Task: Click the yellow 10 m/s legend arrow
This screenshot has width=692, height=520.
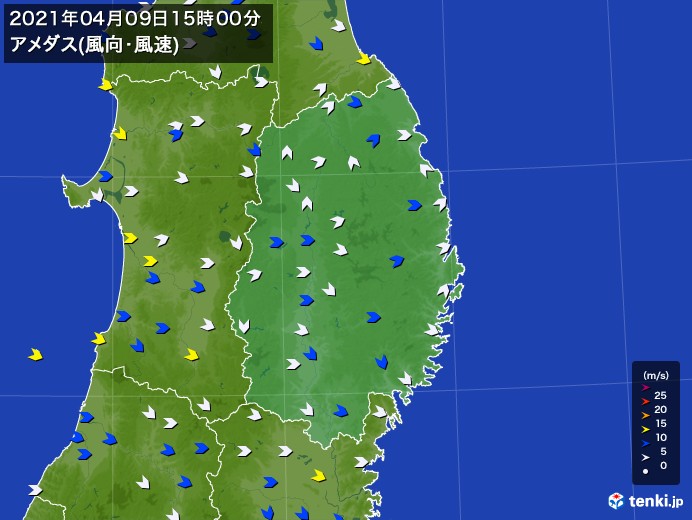Action: pos(646,430)
